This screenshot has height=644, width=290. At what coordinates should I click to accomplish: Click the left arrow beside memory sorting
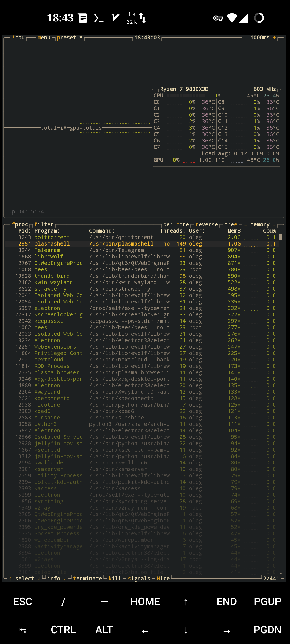point(245,225)
